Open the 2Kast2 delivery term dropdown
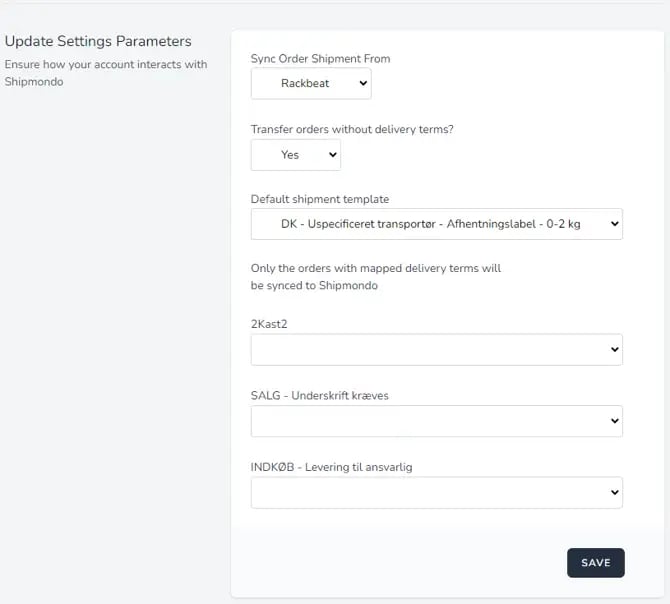Image resolution: width=670 pixels, height=604 pixels. tap(436, 350)
